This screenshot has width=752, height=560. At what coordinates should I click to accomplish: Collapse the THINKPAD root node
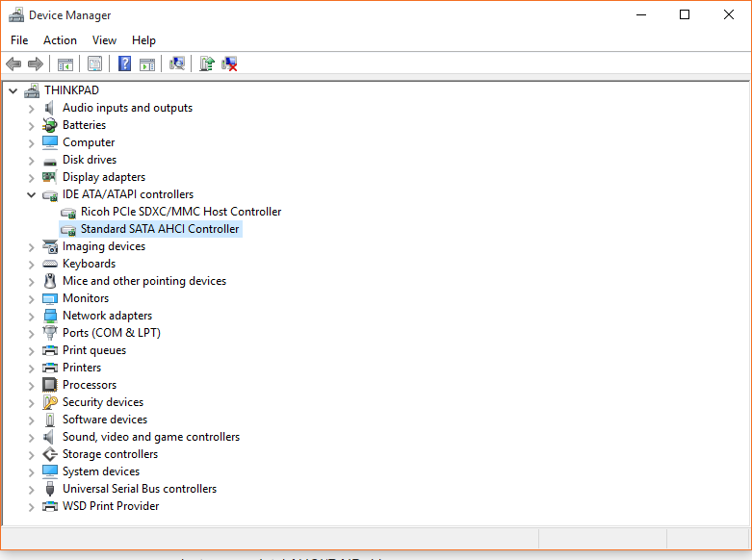13,90
